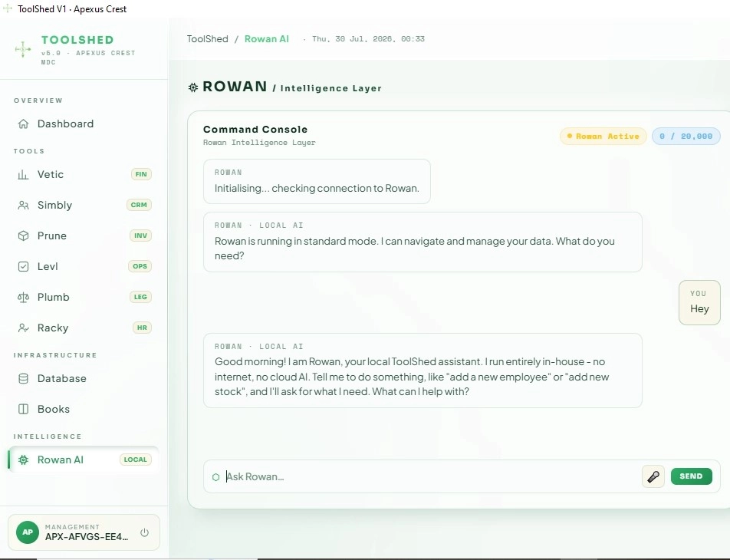Click the Rowan AI breadcrumb link

click(267, 39)
